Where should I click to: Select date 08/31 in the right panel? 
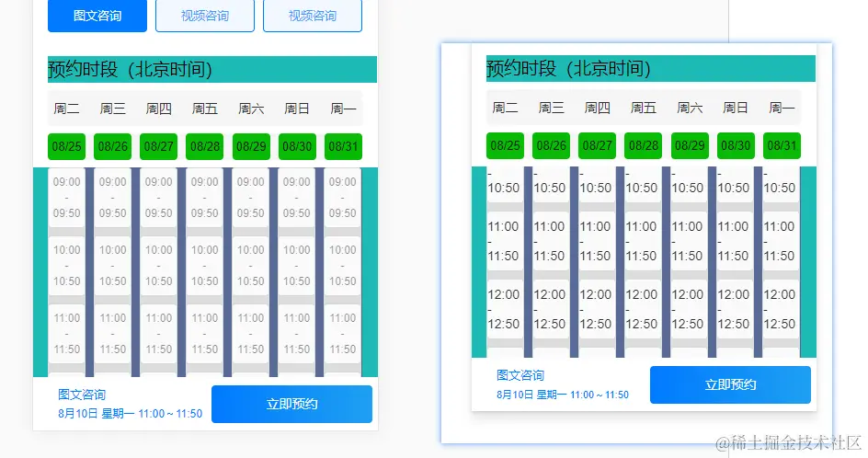coord(782,145)
